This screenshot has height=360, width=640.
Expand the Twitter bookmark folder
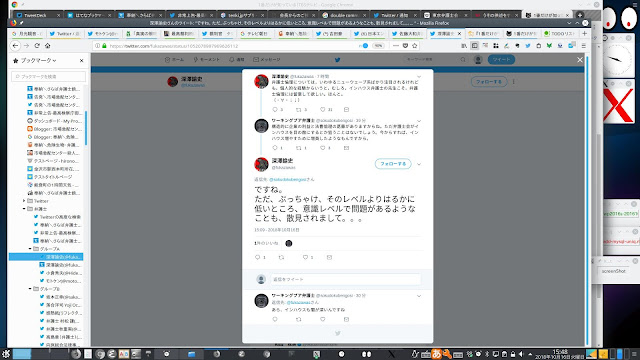tap(24, 201)
